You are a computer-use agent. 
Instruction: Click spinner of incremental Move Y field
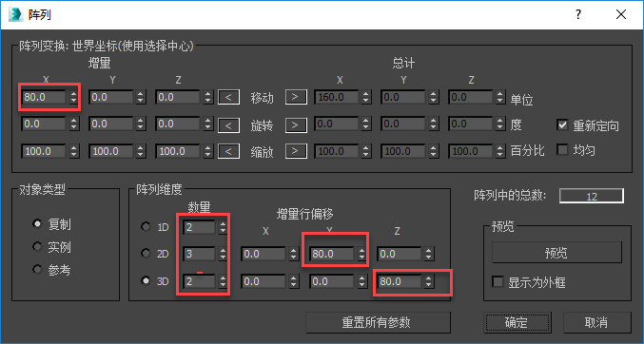(141, 97)
